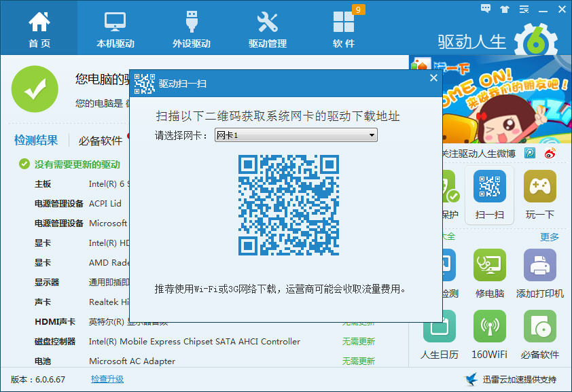Click the QR icon in dialog title bar
Viewport: 572px width, 392px height.
145,84
